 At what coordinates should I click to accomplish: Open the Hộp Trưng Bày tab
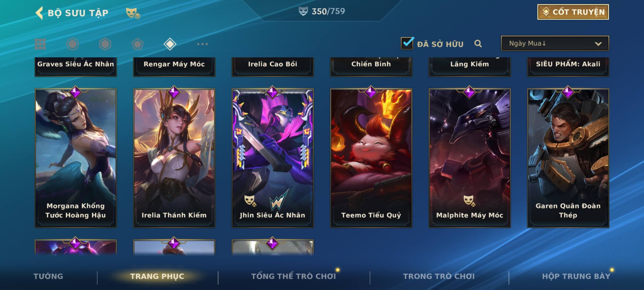pyautogui.click(x=576, y=276)
